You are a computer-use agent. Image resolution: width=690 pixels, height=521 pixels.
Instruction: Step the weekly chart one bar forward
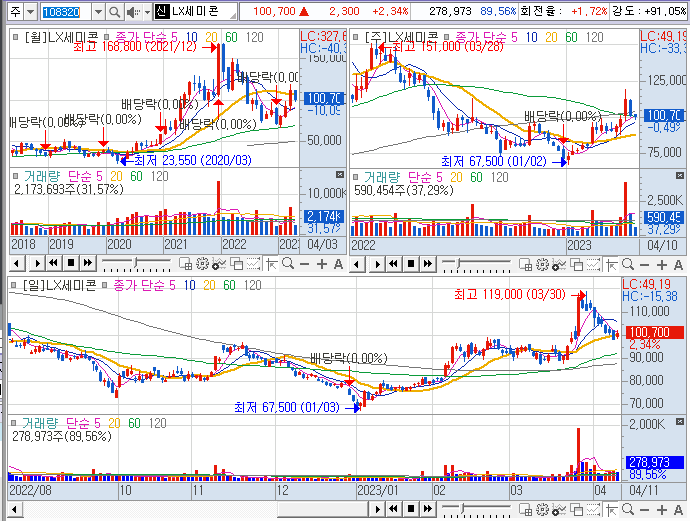point(377,264)
